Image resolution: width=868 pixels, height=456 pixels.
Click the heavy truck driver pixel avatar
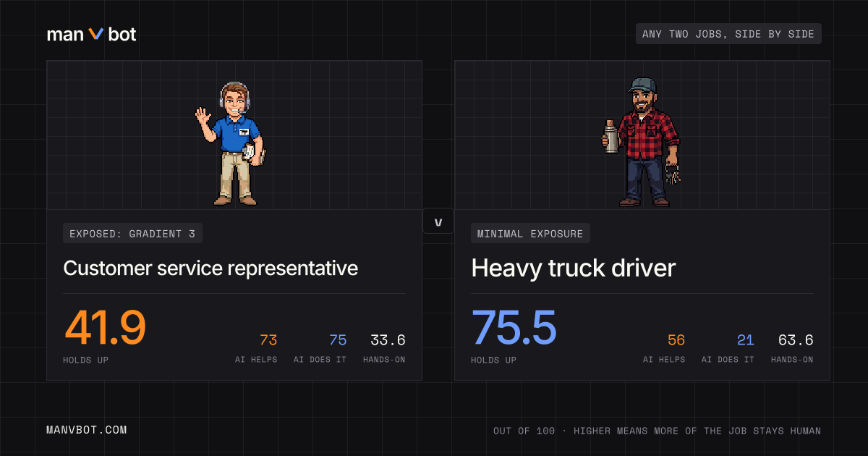point(641,143)
